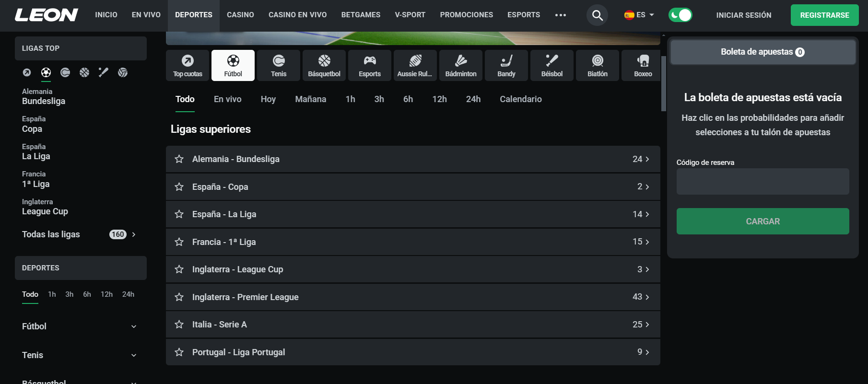Screen dimensions: 868x384
Task: Click the CARGAR button
Action: coord(763,221)
